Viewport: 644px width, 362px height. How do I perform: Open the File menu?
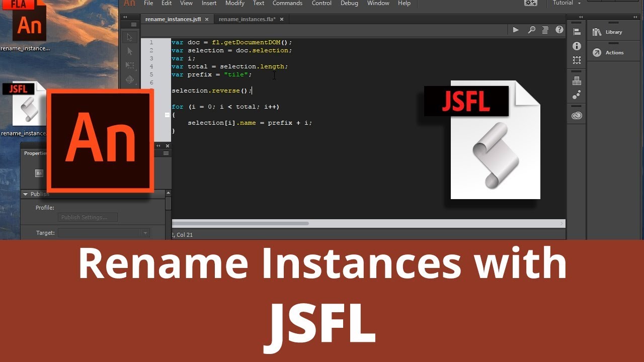point(148,3)
